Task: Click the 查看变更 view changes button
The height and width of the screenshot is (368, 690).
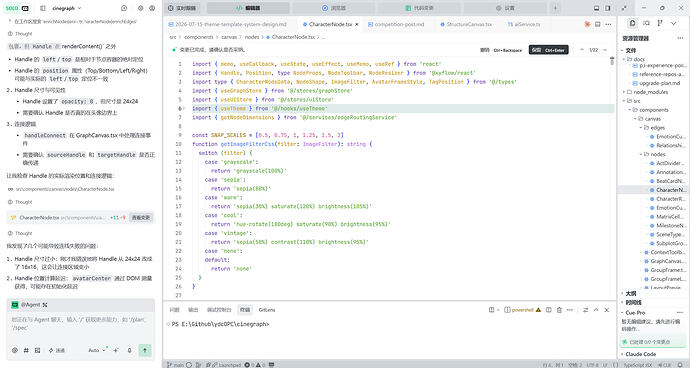Action: [141, 217]
